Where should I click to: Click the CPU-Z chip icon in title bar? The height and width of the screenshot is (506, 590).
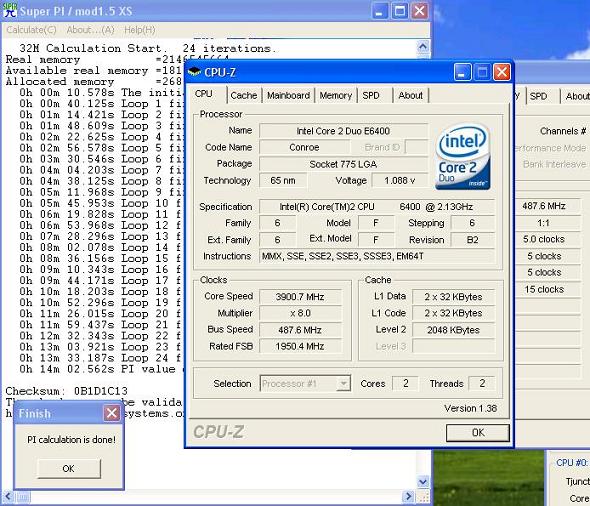(x=194, y=71)
